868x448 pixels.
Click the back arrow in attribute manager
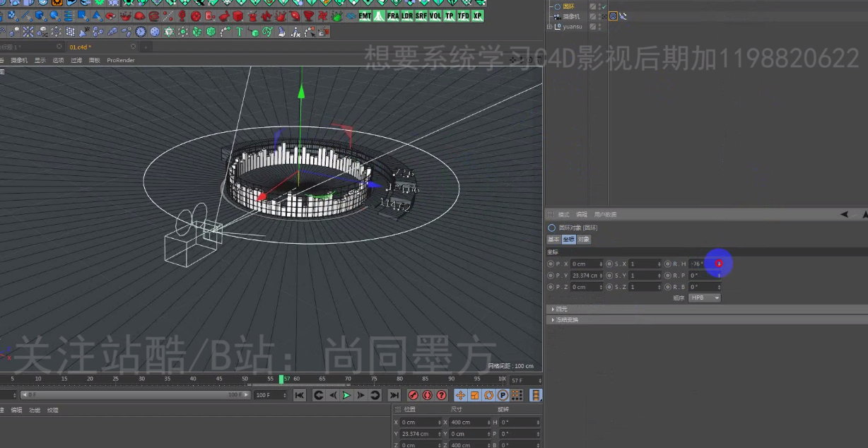coord(844,214)
